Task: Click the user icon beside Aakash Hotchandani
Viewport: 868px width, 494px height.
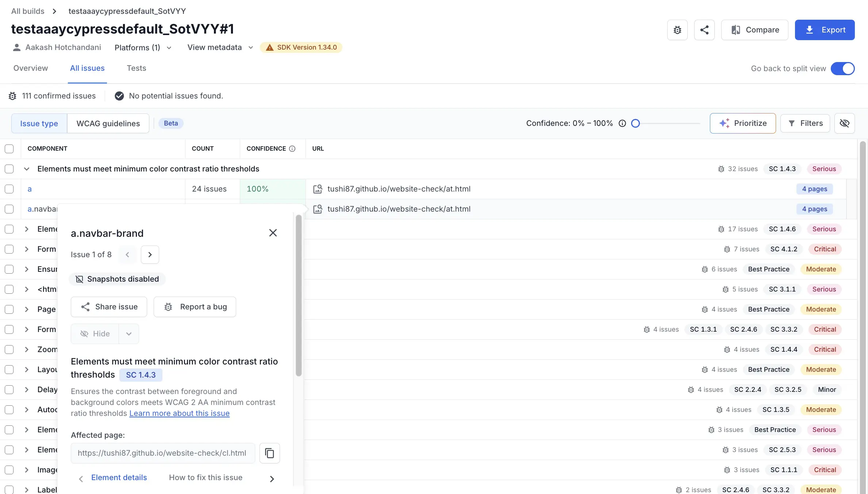Action: pyautogui.click(x=17, y=47)
